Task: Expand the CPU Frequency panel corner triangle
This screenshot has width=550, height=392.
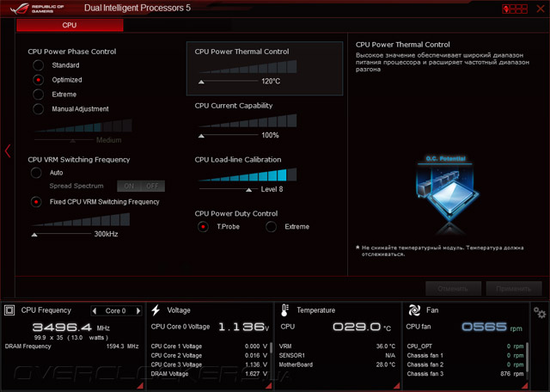Action: 140,386
